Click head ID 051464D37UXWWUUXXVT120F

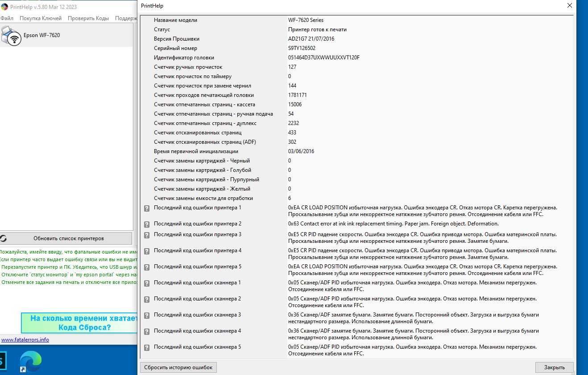[x=324, y=58]
